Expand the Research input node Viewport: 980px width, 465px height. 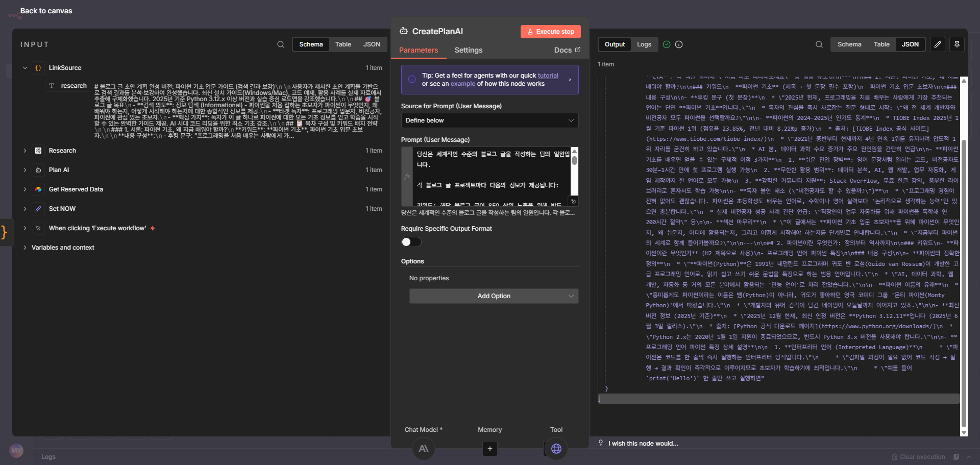coord(25,151)
